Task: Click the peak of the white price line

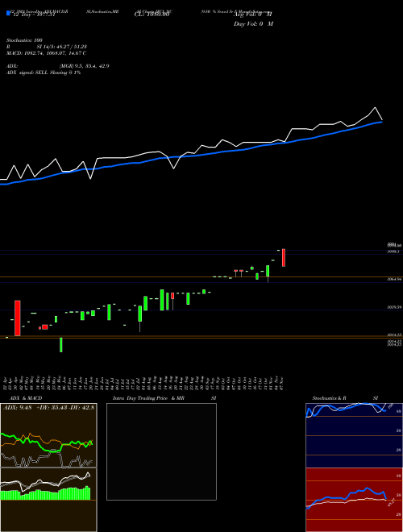Action: [375, 107]
